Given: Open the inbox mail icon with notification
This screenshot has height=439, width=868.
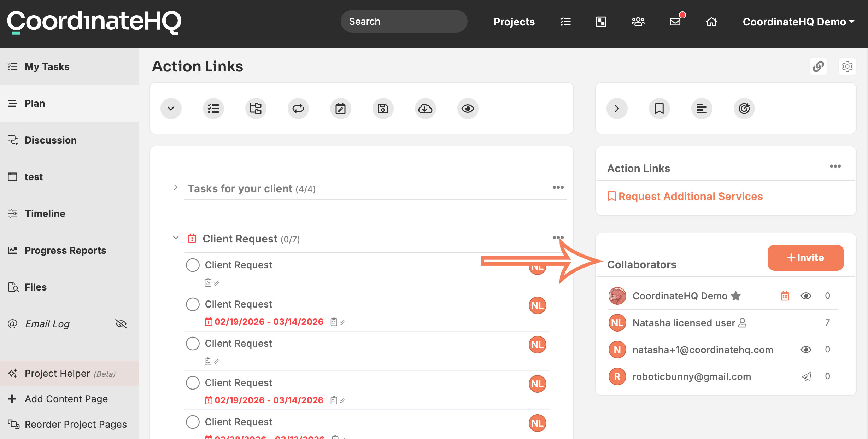Looking at the screenshot, I should (676, 21).
